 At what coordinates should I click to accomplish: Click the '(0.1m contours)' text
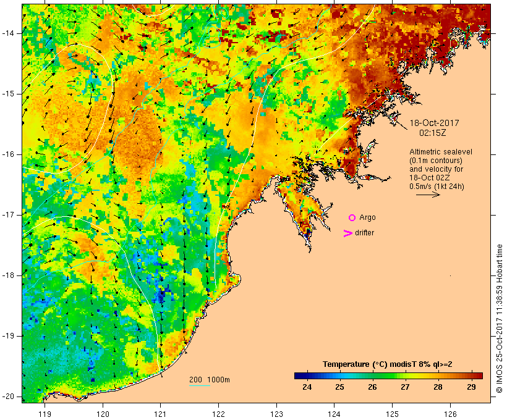point(436,161)
